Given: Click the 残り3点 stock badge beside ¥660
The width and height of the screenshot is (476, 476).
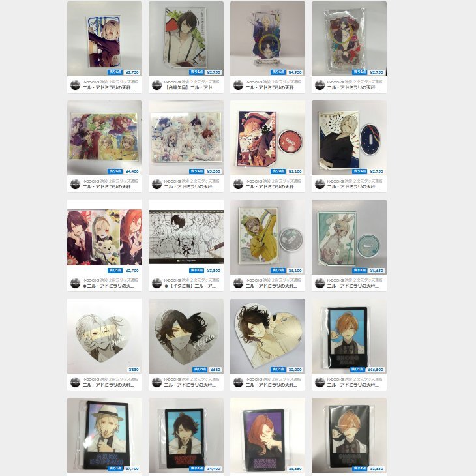Looking at the screenshot, I should click(200, 370).
